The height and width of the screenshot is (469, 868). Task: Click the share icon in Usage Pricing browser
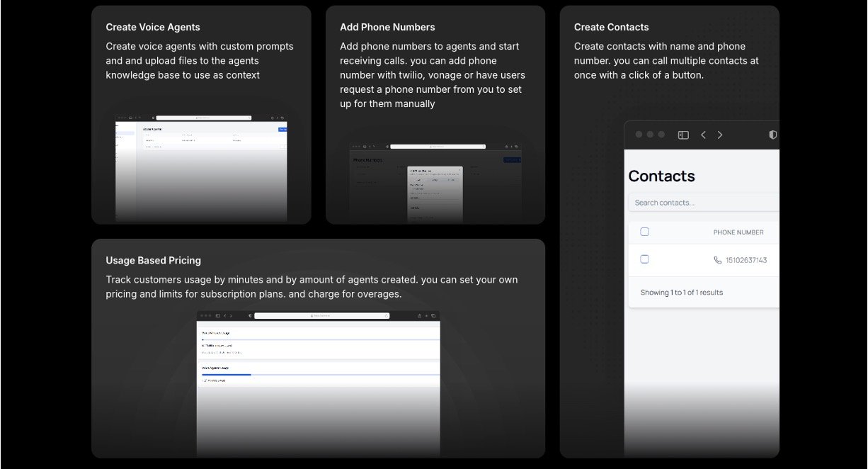tap(420, 315)
